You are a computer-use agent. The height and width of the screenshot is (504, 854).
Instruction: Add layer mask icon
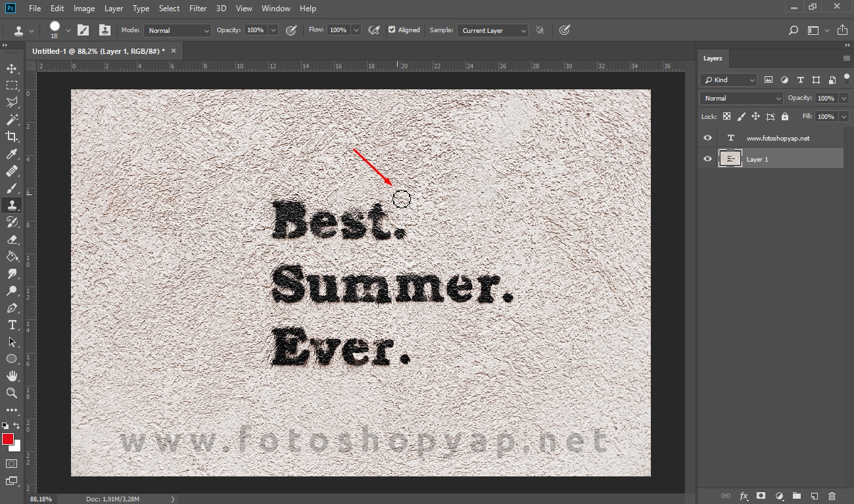[761, 496]
